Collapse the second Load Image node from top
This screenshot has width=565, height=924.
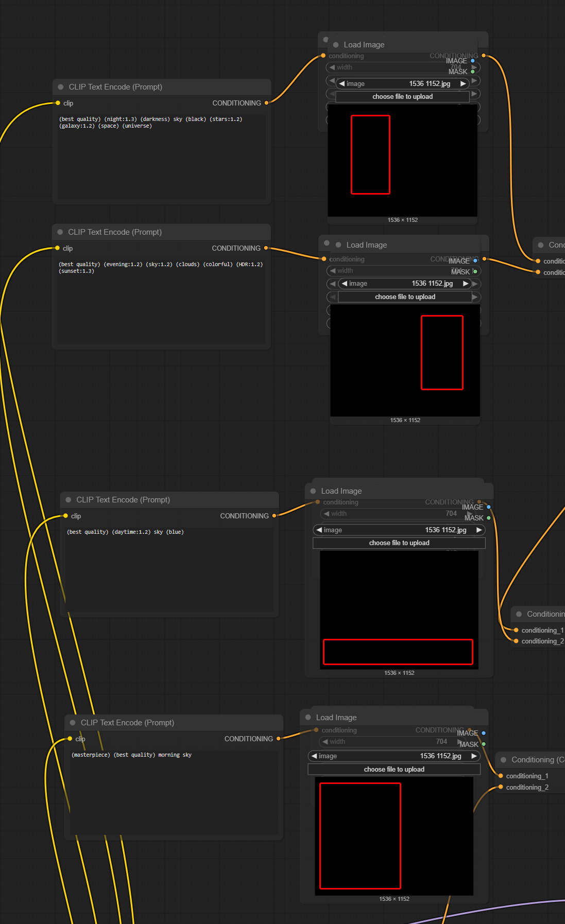coord(338,245)
